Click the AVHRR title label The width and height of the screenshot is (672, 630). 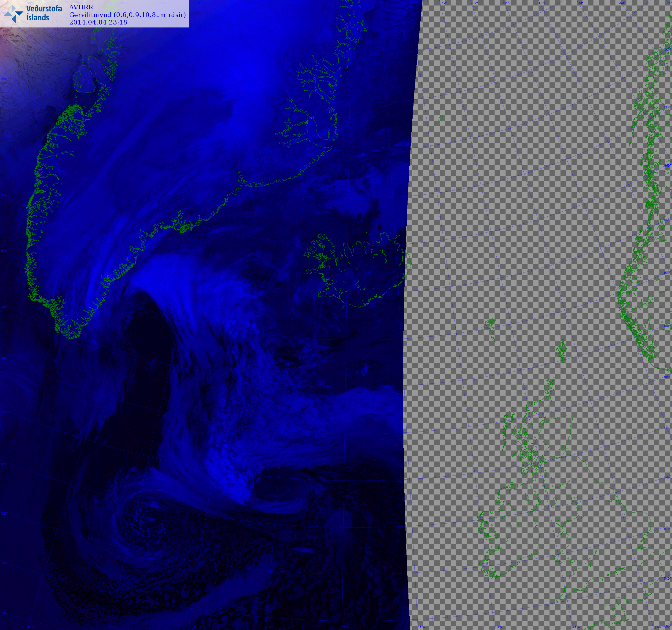(x=81, y=7)
